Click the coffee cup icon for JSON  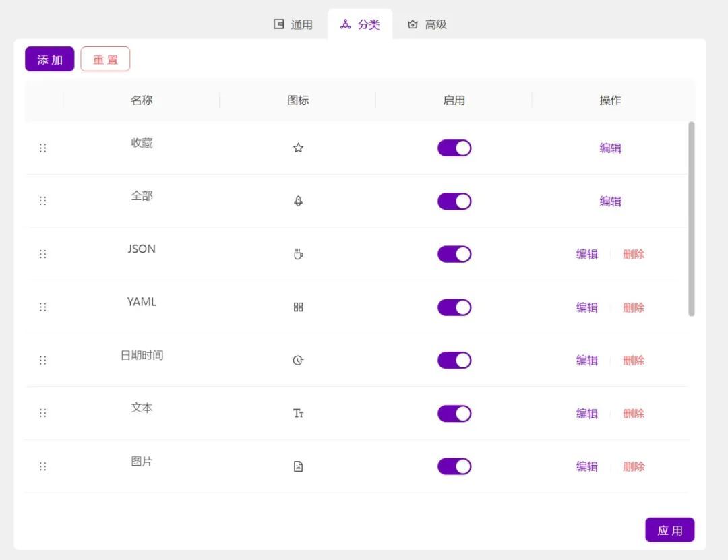298,254
